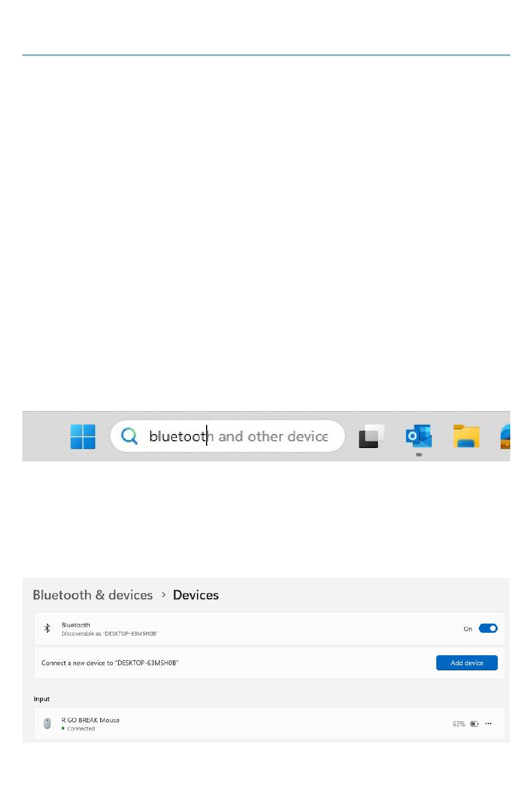Open Task View from the taskbar
The width and height of the screenshot is (532, 798).
click(x=371, y=436)
